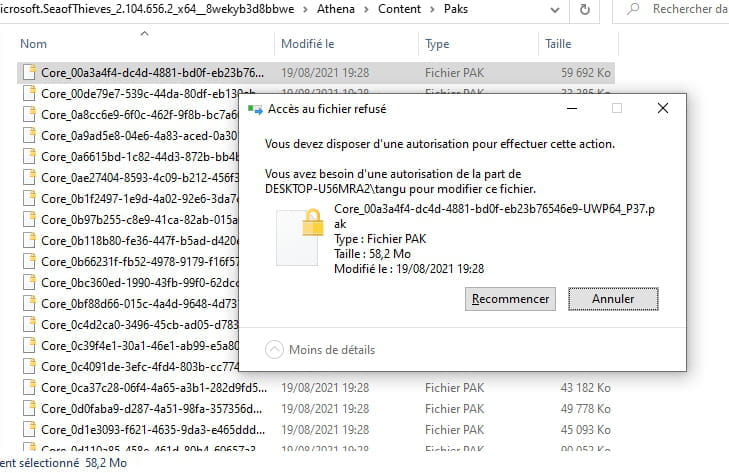729x473 pixels.
Task: Click the search magnifier icon
Action: [632, 9]
